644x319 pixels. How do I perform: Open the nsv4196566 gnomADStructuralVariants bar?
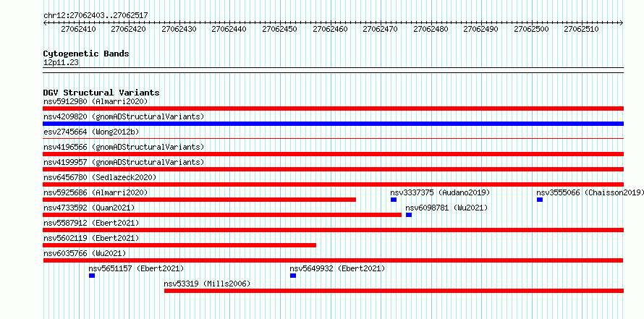pos(333,154)
